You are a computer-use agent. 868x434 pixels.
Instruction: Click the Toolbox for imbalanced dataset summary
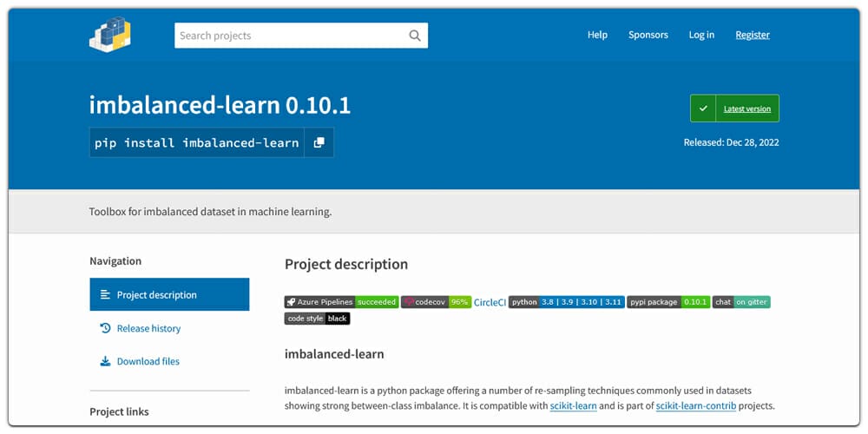coord(210,212)
